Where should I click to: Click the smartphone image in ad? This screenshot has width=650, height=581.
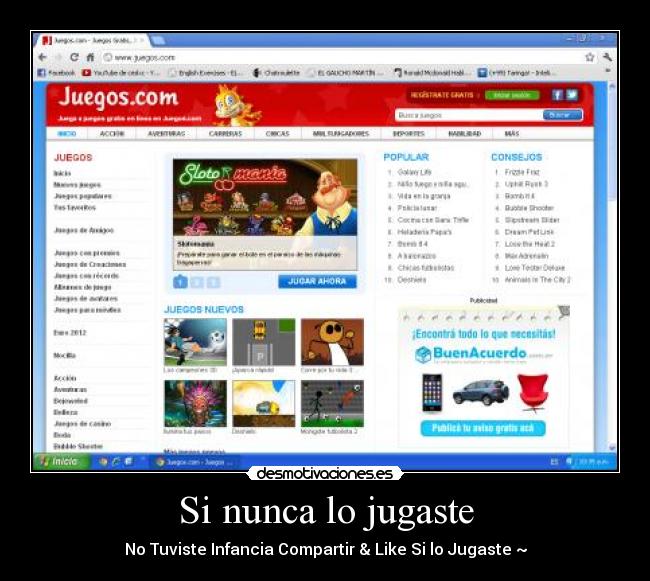coord(432,393)
